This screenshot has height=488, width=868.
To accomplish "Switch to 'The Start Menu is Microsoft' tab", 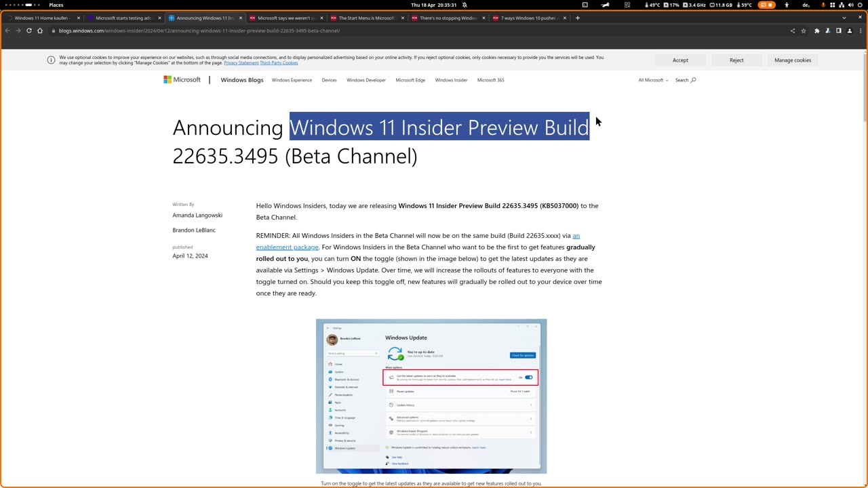I will [x=366, y=18].
